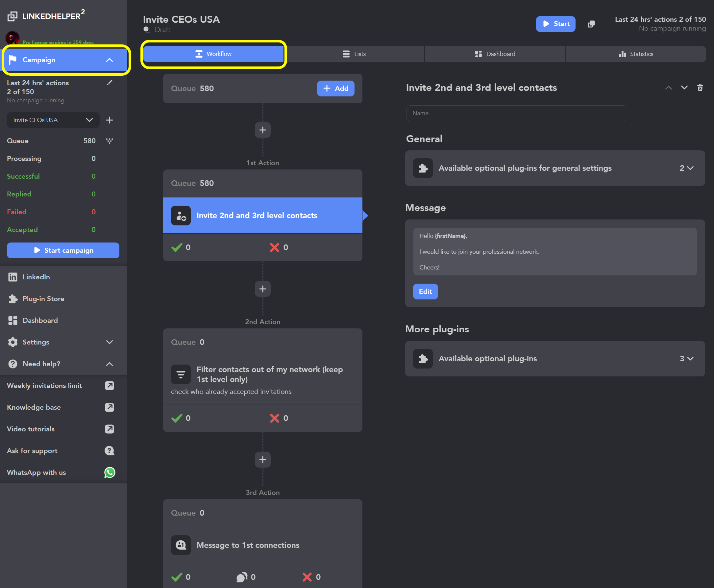The image size is (714, 588).
Task: Open LinkedIn section in sidebar
Action: [x=36, y=277]
